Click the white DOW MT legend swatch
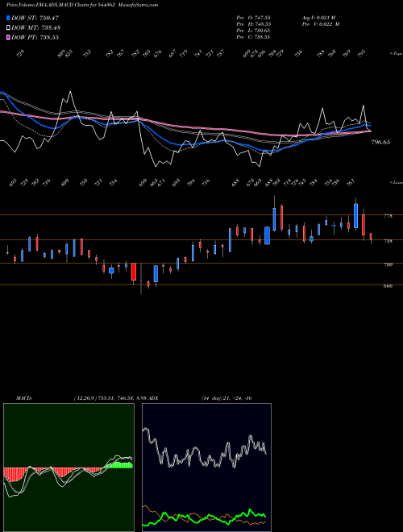This screenshot has width=403, height=532. point(8,27)
